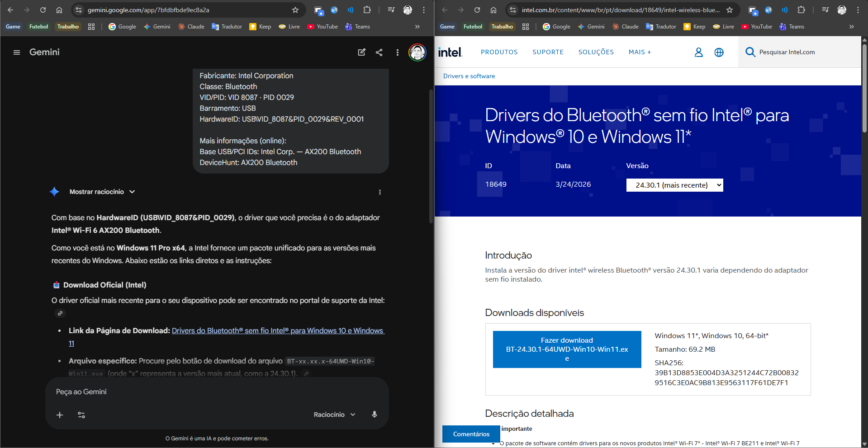The image size is (868, 448).
Task: Open the Google account avatar in Gemini
Action: click(417, 52)
